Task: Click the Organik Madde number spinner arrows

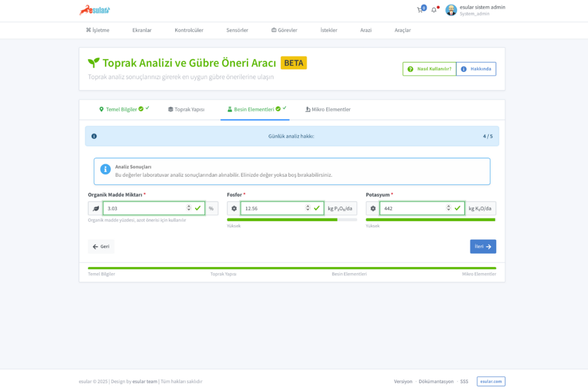Action: coord(188,208)
